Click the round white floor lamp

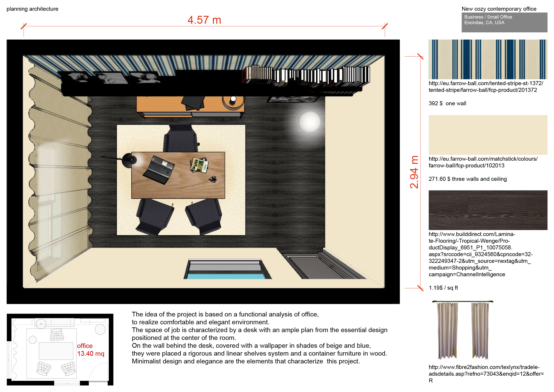coord(309,122)
